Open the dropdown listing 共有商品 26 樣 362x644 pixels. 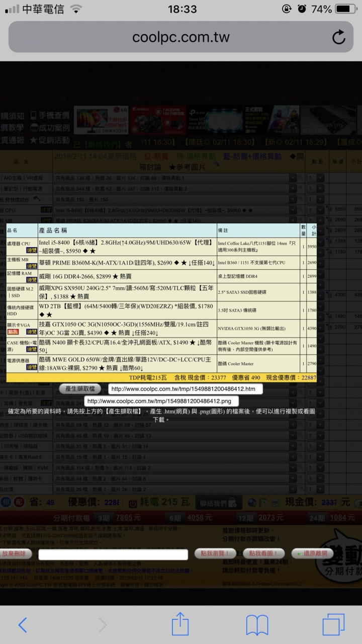coord(175,489)
